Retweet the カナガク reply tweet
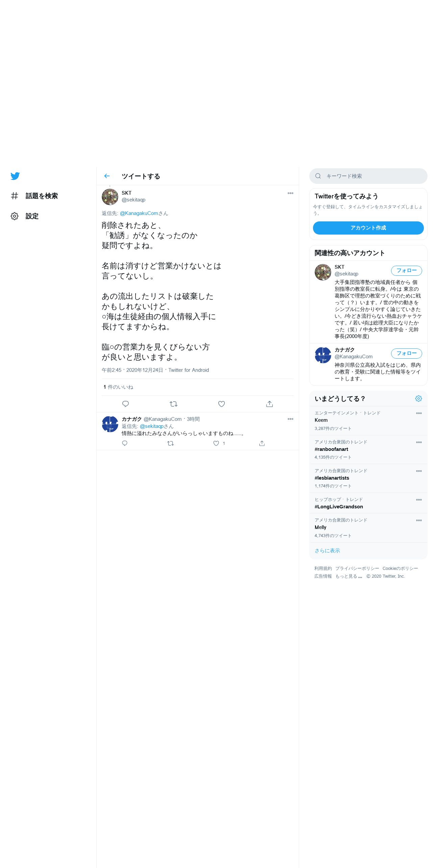 point(171,443)
